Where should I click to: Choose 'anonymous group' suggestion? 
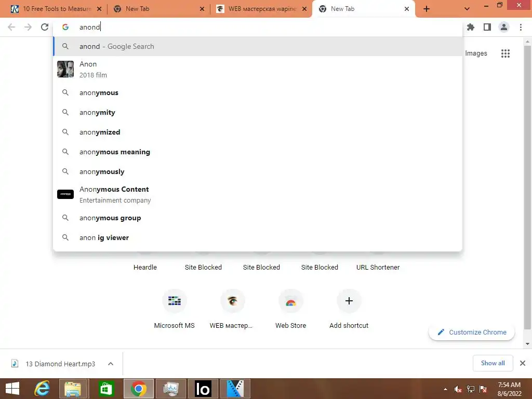(258, 218)
